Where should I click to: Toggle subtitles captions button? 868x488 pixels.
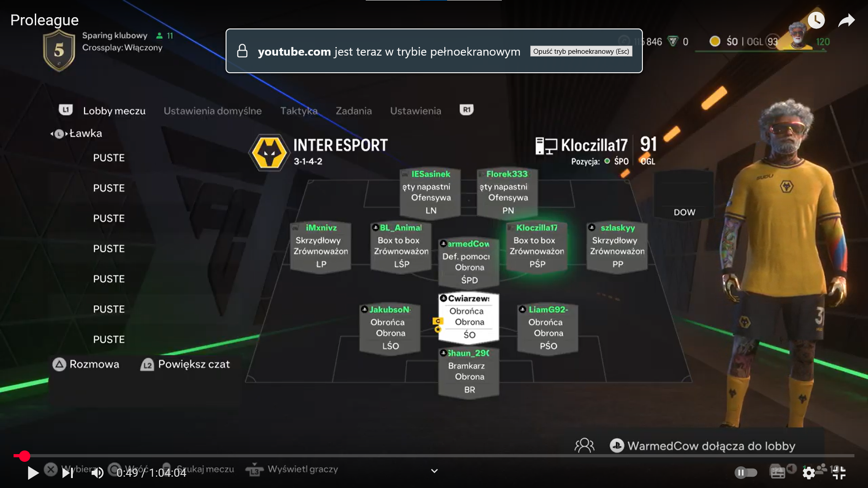[778, 473]
